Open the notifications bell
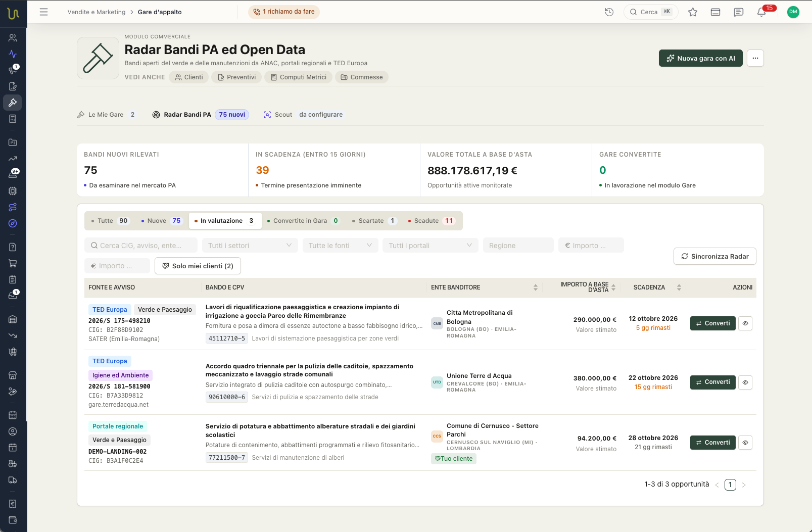 click(x=761, y=12)
